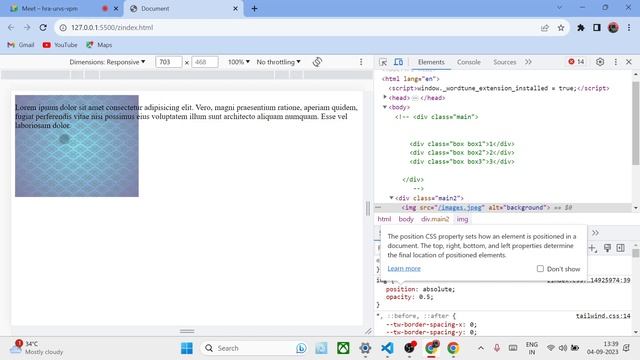Switch to the Sources panel tab
This screenshot has height=360, width=640.
click(504, 62)
